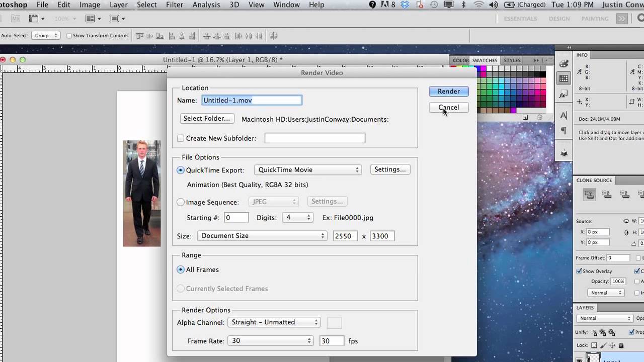The image size is (644, 362).
Task: Click Align top edges icon
Action: [140, 36]
